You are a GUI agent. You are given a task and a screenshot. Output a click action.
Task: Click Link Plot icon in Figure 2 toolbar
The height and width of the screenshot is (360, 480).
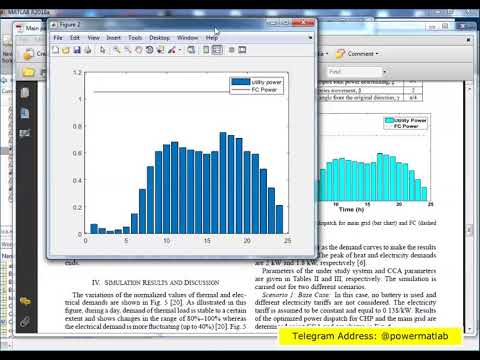(191, 50)
